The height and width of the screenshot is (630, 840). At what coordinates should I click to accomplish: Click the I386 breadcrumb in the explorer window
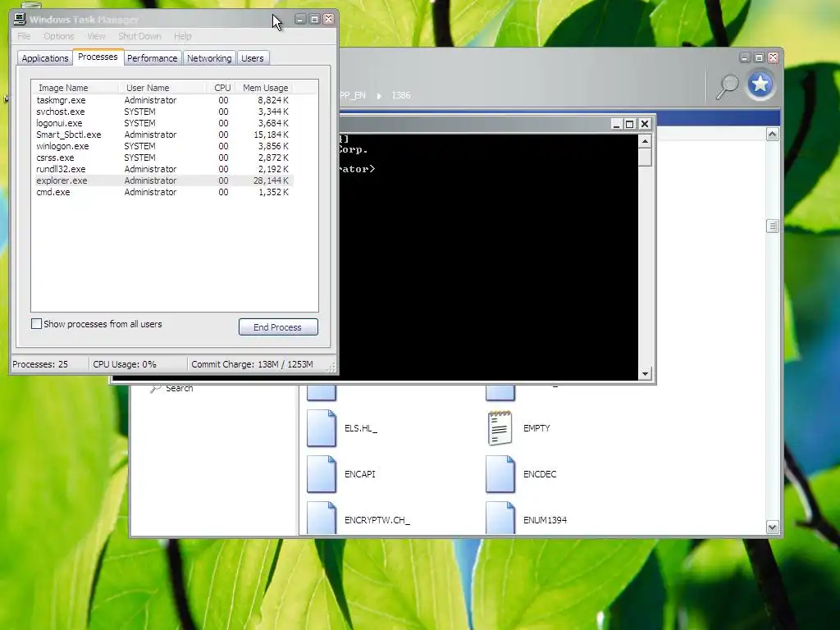[x=400, y=95]
